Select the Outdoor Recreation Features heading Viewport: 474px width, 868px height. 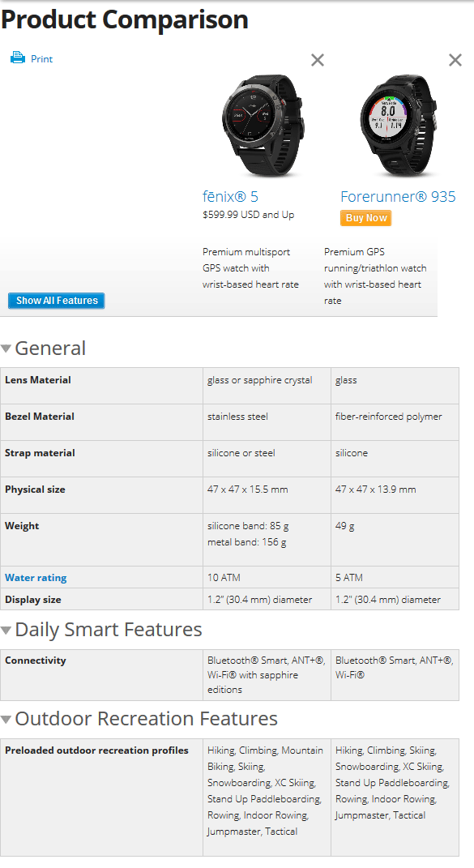(x=146, y=719)
